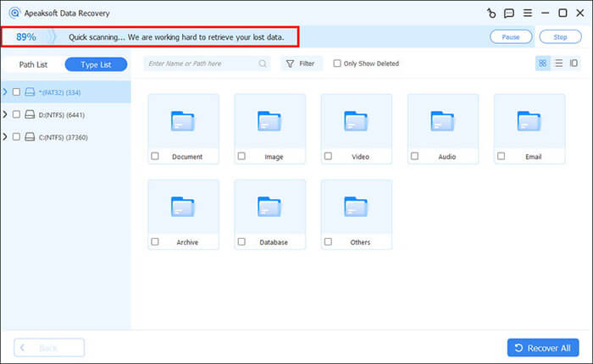Tick the C:(NTFS) drive checkbox
Image resolution: width=593 pixels, height=364 pixels.
[x=16, y=136]
